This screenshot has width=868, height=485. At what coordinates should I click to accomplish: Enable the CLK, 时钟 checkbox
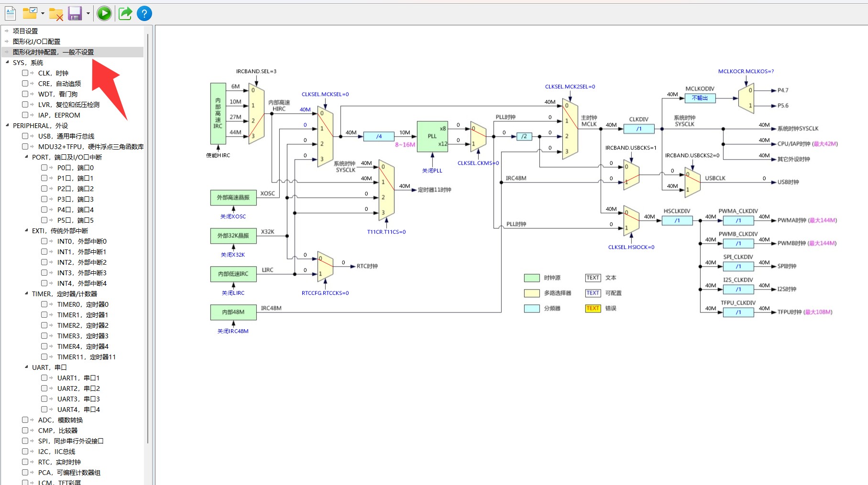click(x=25, y=73)
